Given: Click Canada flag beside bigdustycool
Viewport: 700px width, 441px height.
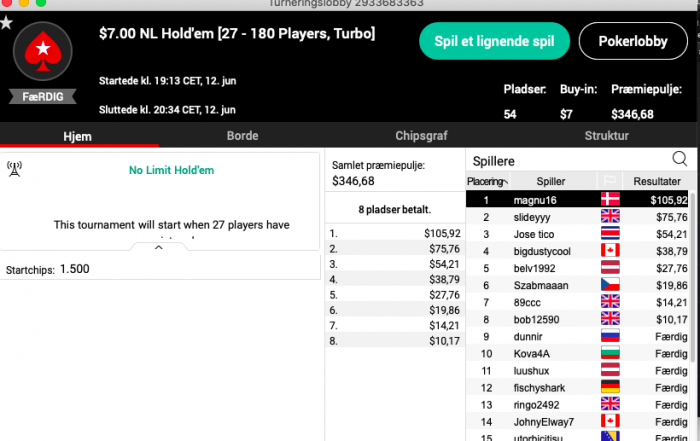Looking at the screenshot, I should [x=610, y=250].
